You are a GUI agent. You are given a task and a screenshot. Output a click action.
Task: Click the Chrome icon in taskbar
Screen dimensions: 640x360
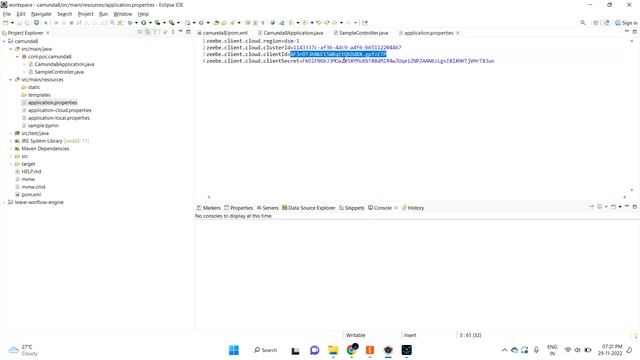(x=352, y=350)
